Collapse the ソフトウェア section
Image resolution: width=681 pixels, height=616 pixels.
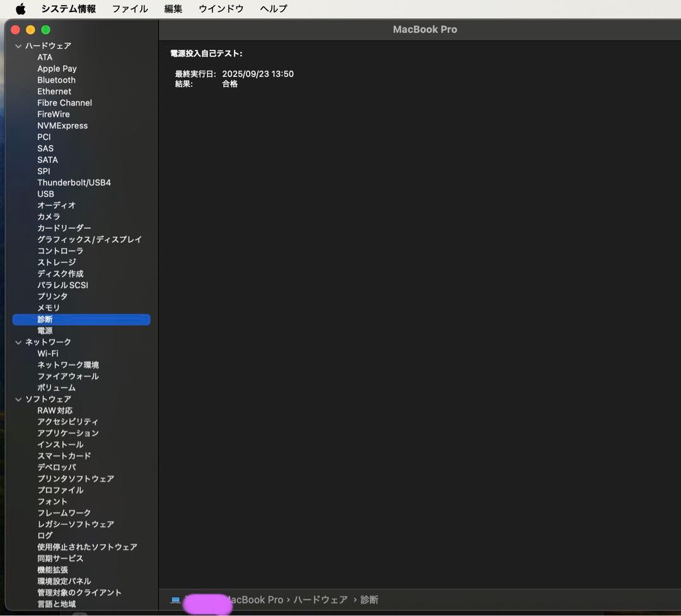click(18, 398)
